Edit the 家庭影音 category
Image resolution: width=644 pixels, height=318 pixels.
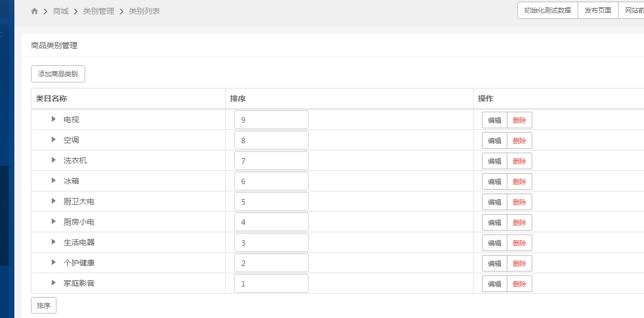tap(495, 284)
